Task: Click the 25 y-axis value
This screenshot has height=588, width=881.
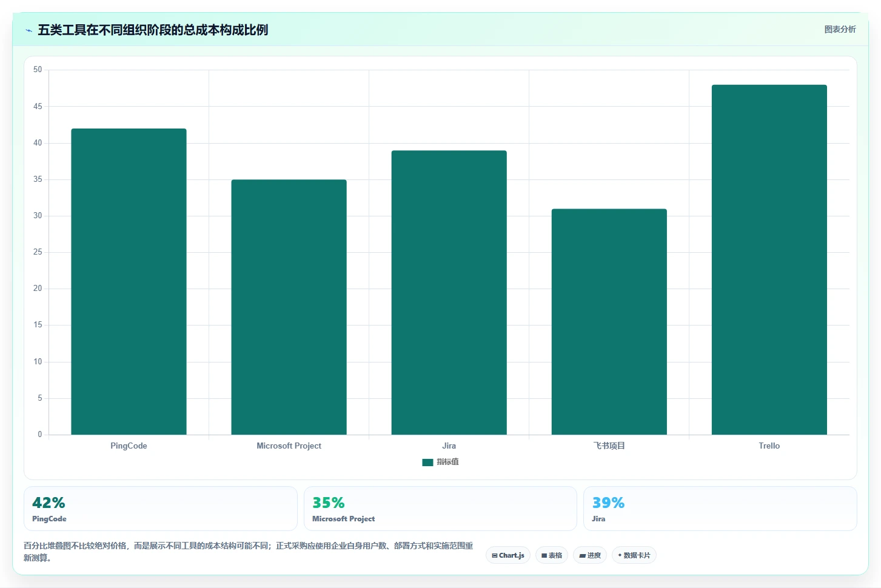Action: point(38,252)
